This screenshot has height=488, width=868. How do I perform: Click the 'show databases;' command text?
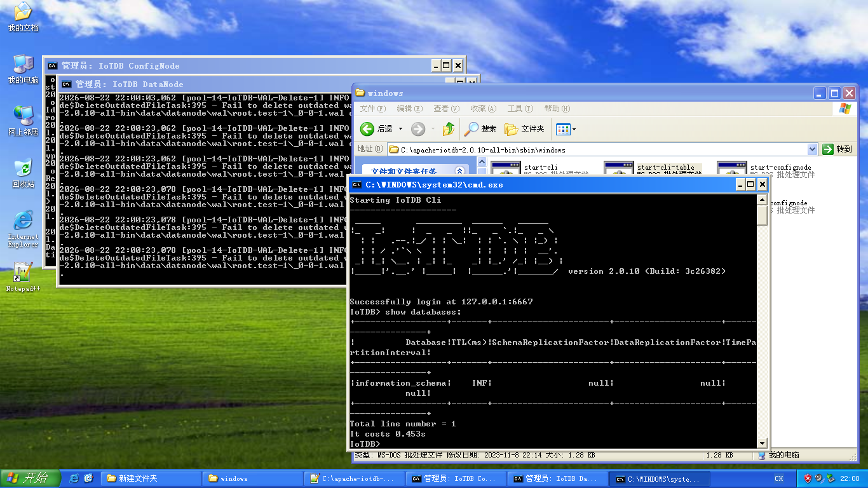[x=423, y=312]
